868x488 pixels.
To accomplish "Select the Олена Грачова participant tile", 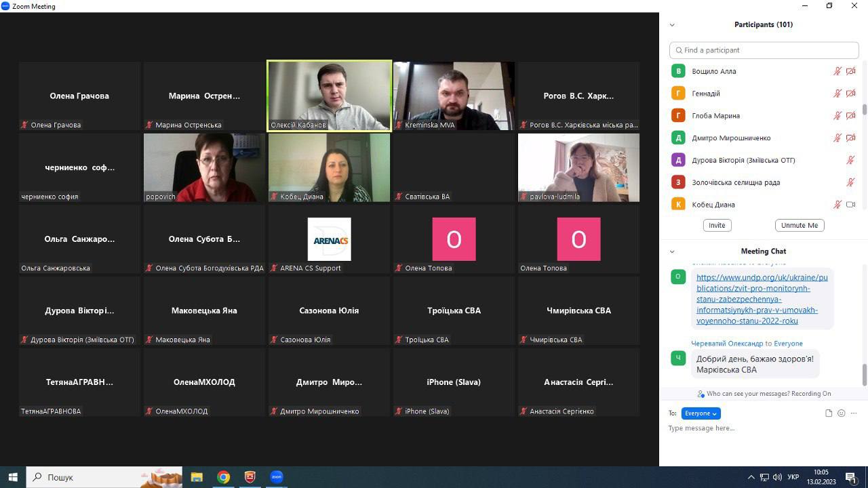I will click(x=80, y=96).
